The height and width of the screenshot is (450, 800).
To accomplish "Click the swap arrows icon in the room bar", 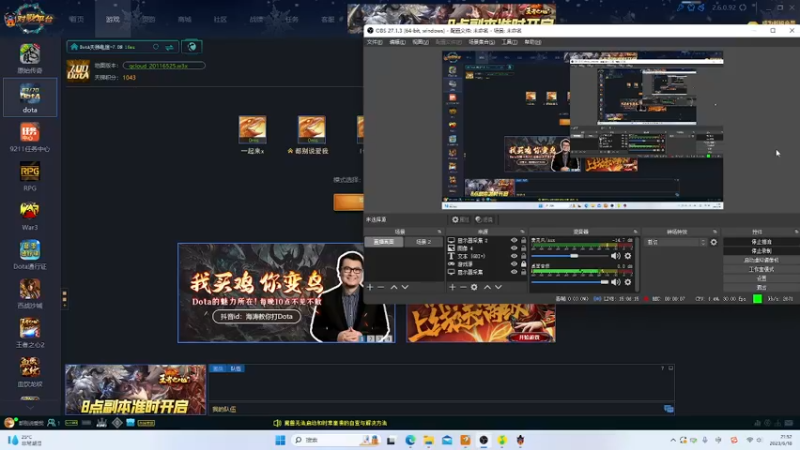I will [x=169, y=47].
